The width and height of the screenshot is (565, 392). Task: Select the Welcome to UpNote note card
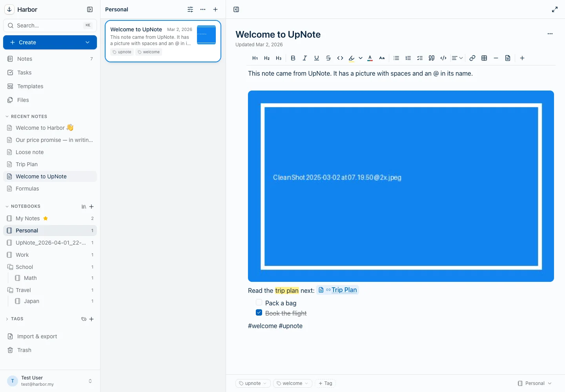[x=163, y=41]
